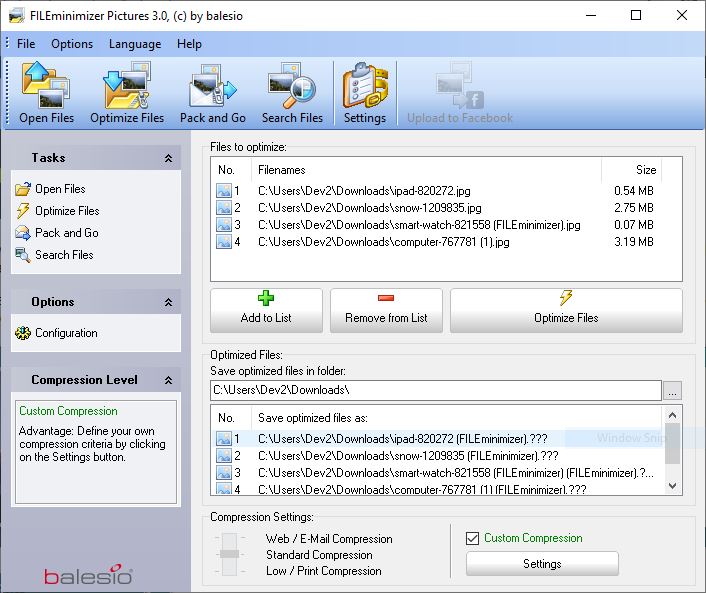The width and height of the screenshot is (706, 593).
Task: Uncheck the Custom Compression checkbox
Action: pos(472,538)
